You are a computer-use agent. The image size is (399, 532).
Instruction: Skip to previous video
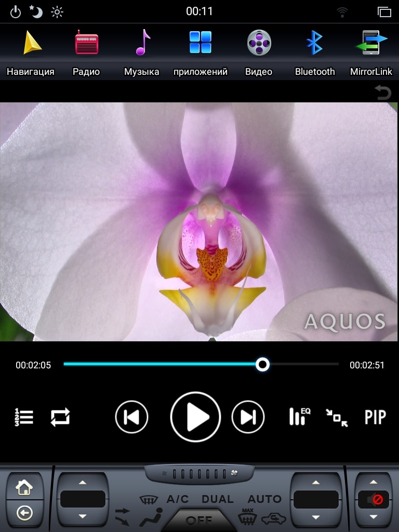pyautogui.click(x=131, y=417)
